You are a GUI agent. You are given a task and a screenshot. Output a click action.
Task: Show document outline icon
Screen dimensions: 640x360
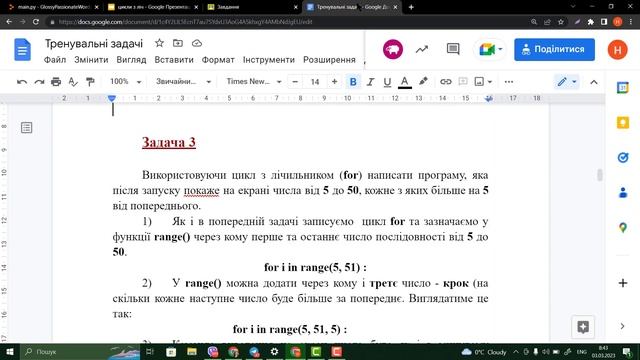click(27, 128)
